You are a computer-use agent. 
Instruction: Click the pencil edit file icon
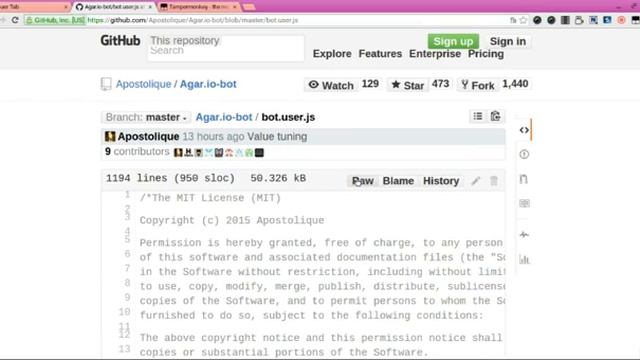[x=476, y=181]
